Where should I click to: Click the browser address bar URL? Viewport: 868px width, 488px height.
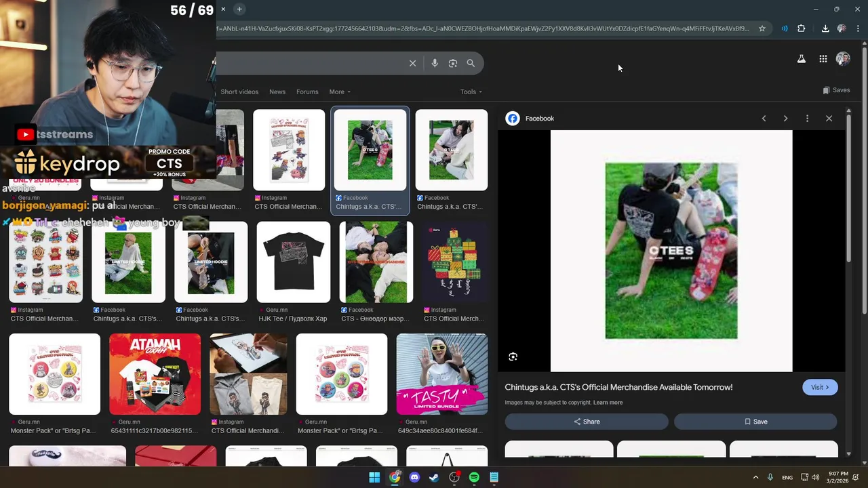click(483, 28)
